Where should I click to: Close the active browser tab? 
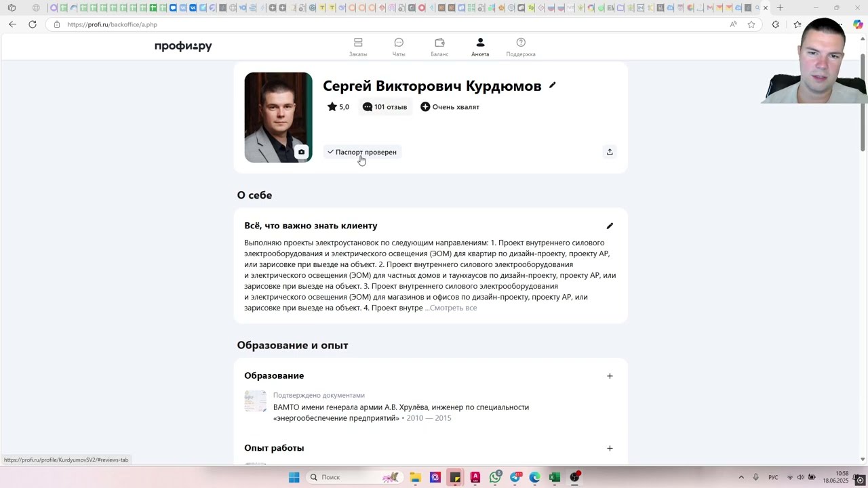click(x=766, y=8)
